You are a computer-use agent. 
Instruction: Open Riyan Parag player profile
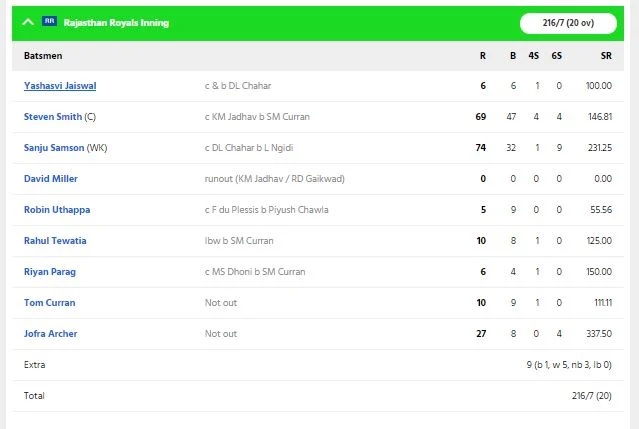click(50, 272)
